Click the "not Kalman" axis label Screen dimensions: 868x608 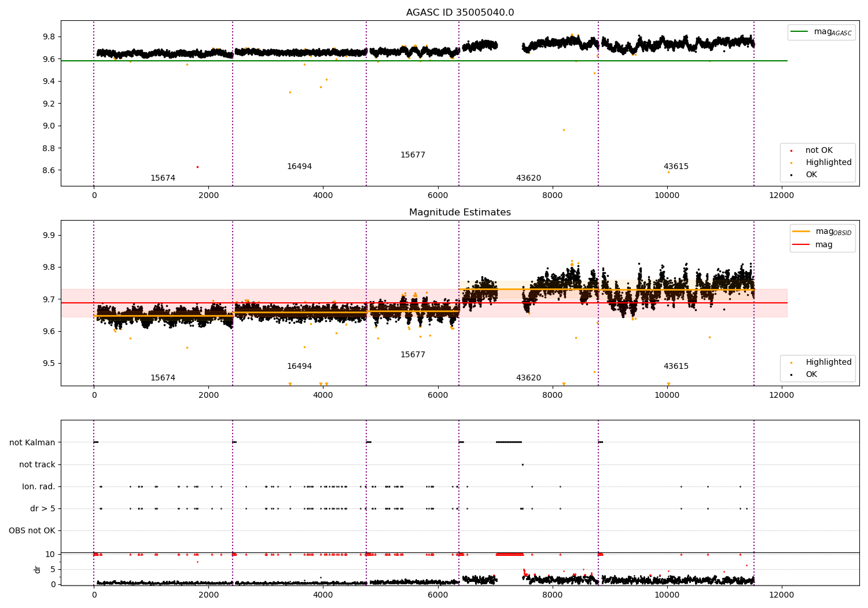[32, 443]
